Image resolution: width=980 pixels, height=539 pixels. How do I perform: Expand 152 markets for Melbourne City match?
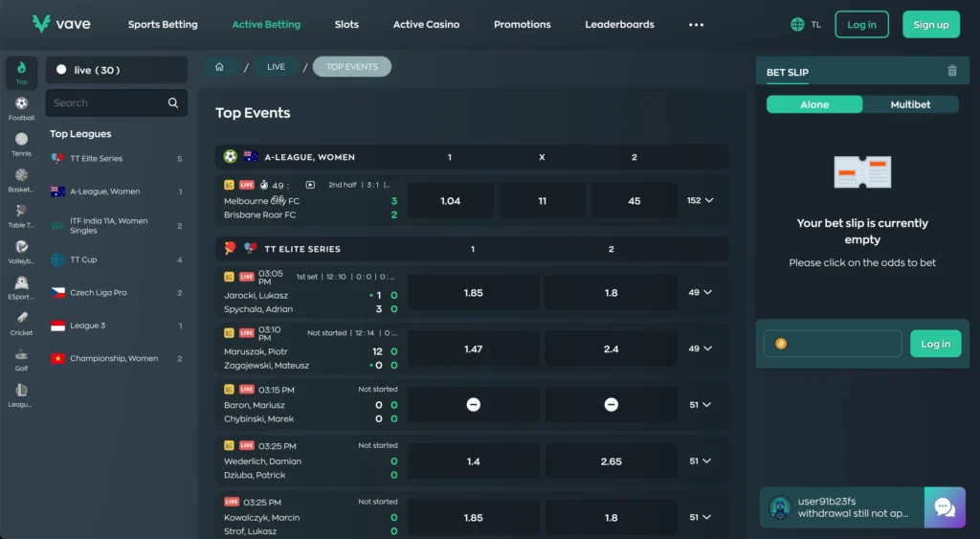coord(700,200)
